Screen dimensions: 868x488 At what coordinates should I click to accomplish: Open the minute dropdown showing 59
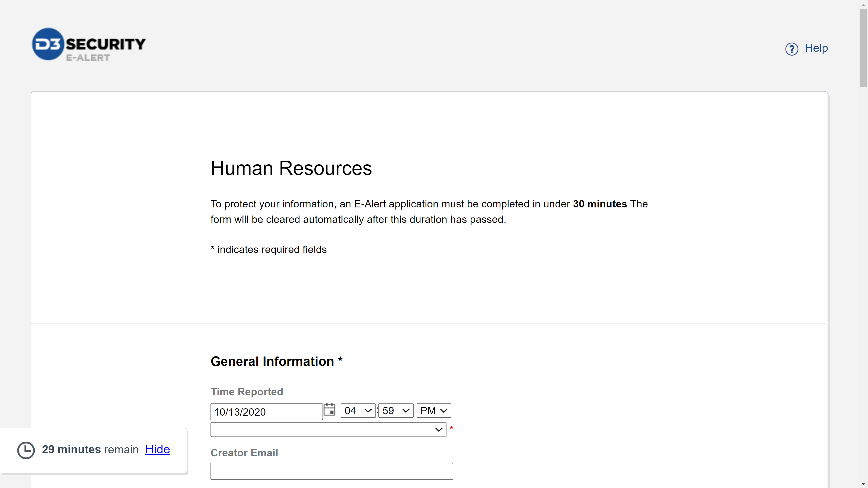coord(395,410)
